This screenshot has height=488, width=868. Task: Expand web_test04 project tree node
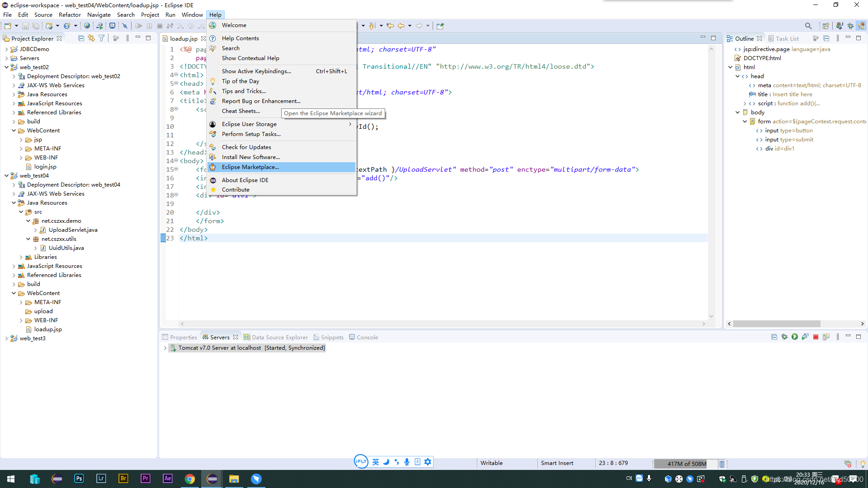click(x=6, y=175)
